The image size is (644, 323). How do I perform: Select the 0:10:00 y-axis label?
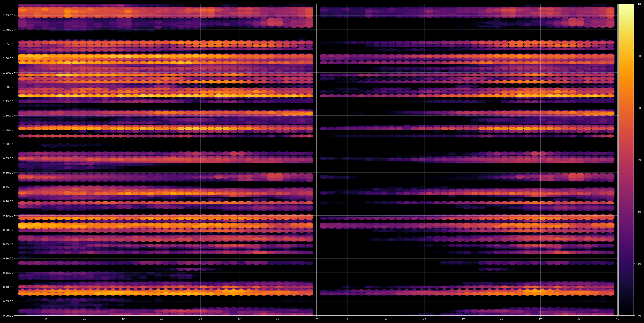8,287
